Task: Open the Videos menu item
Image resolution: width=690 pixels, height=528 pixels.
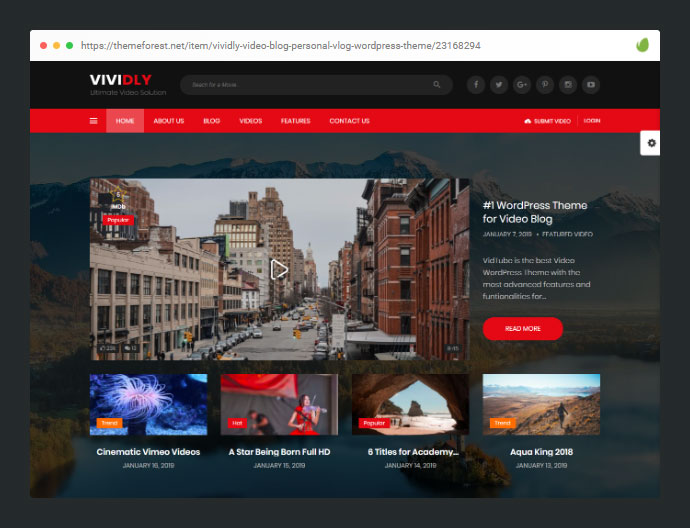Action: coord(250,121)
